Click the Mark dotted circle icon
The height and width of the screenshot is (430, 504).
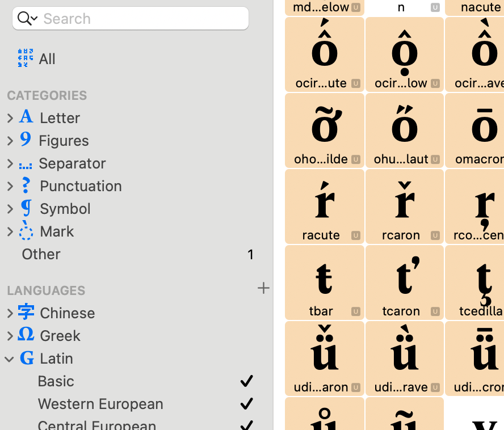pos(26,231)
